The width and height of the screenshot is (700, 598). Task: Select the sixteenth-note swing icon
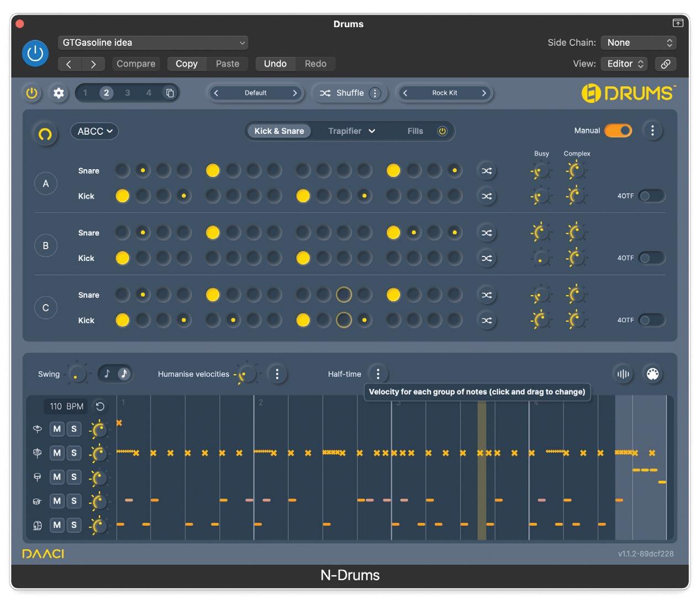(124, 374)
